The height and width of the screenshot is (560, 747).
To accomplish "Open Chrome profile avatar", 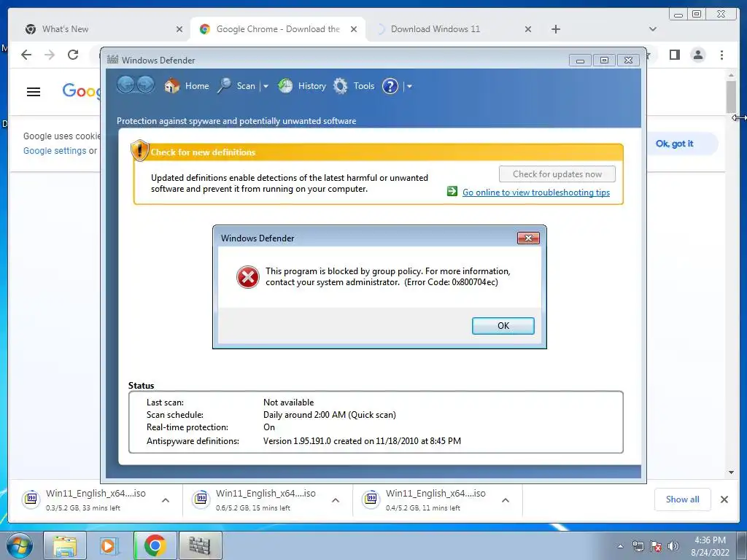I will (x=698, y=55).
